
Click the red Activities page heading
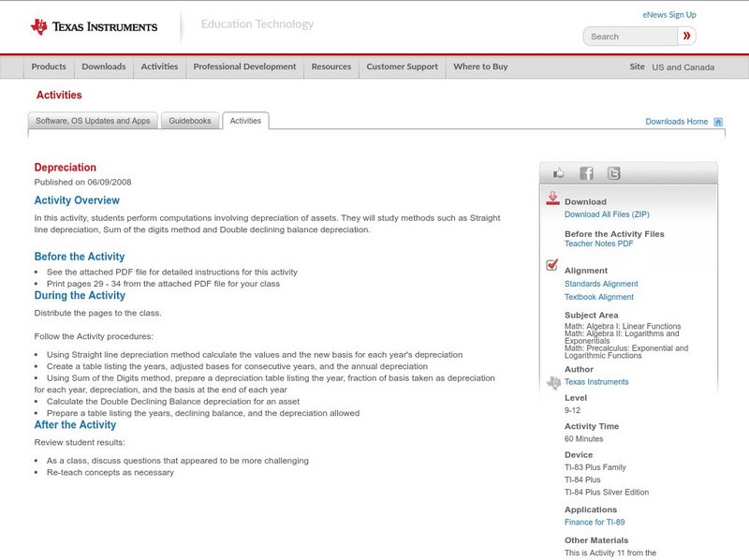pyautogui.click(x=59, y=96)
